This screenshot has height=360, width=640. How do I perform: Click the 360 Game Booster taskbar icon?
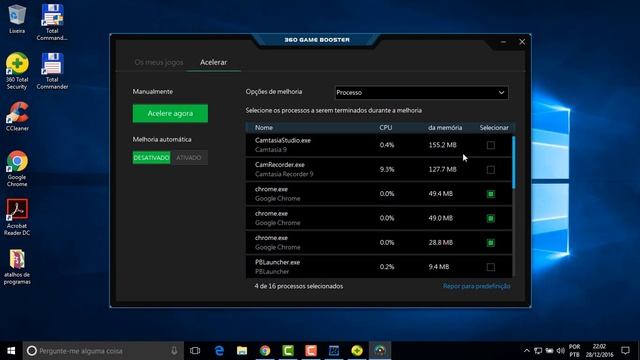click(380, 351)
